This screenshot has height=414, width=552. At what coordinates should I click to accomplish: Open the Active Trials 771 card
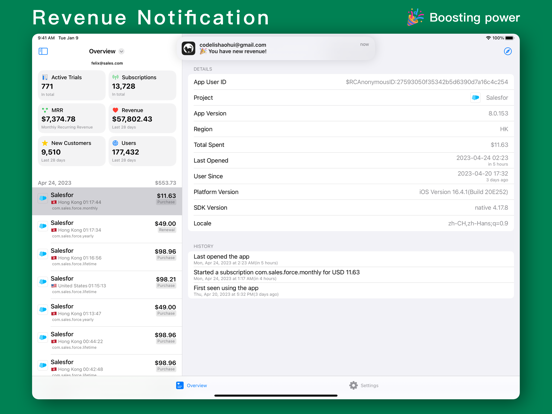tap(71, 85)
